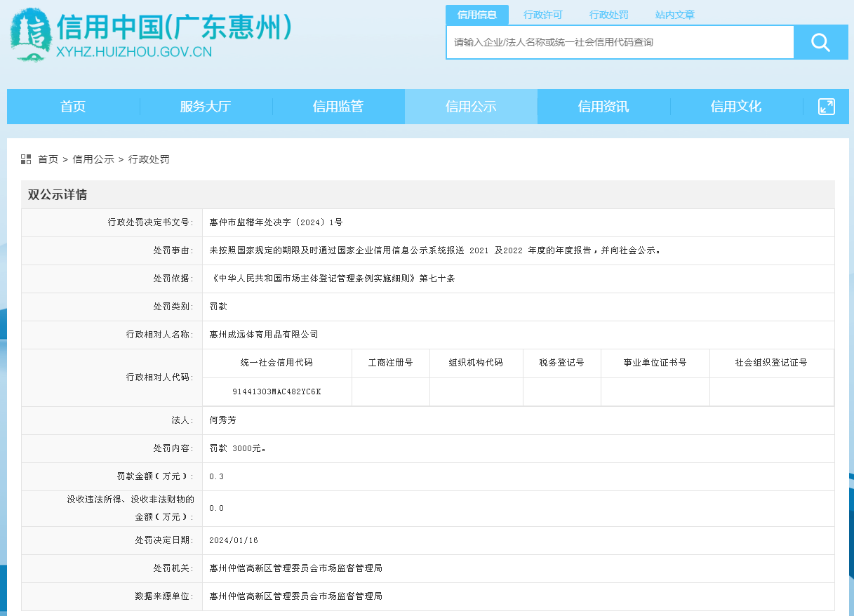Open 信用公示 in the navigation bar

[471, 107]
